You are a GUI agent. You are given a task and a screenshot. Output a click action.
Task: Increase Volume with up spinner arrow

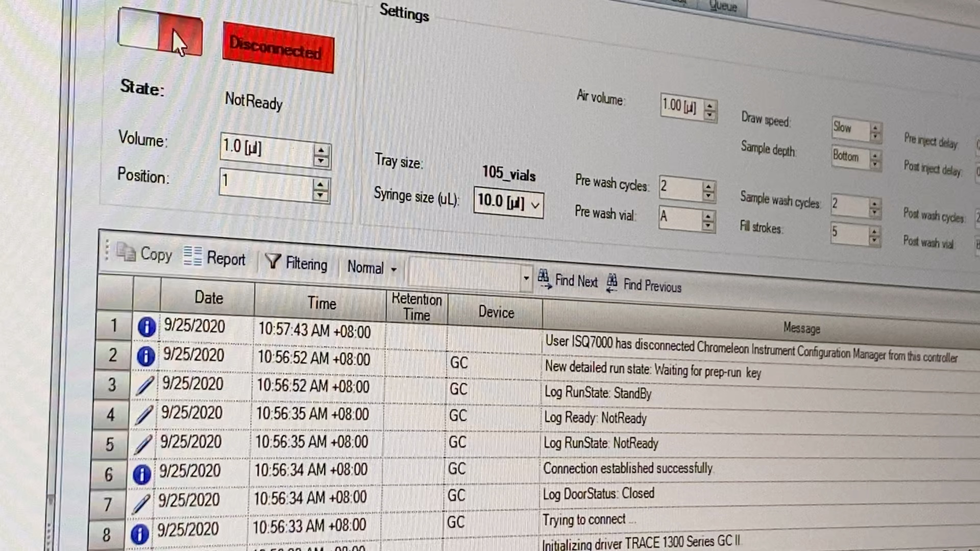[x=321, y=150]
